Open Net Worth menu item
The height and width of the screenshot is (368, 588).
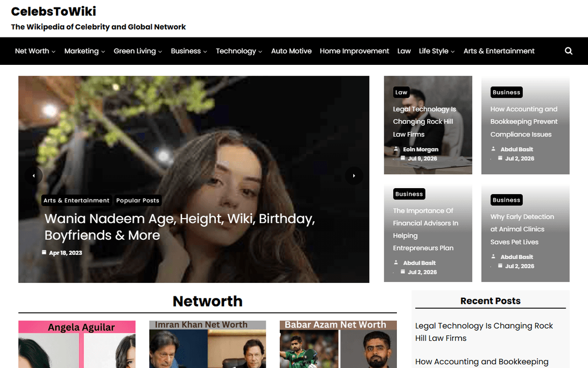tap(32, 51)
